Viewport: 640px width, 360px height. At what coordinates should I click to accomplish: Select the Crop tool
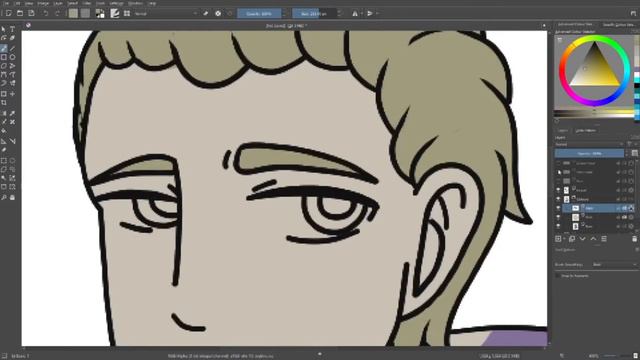(4, 103)
